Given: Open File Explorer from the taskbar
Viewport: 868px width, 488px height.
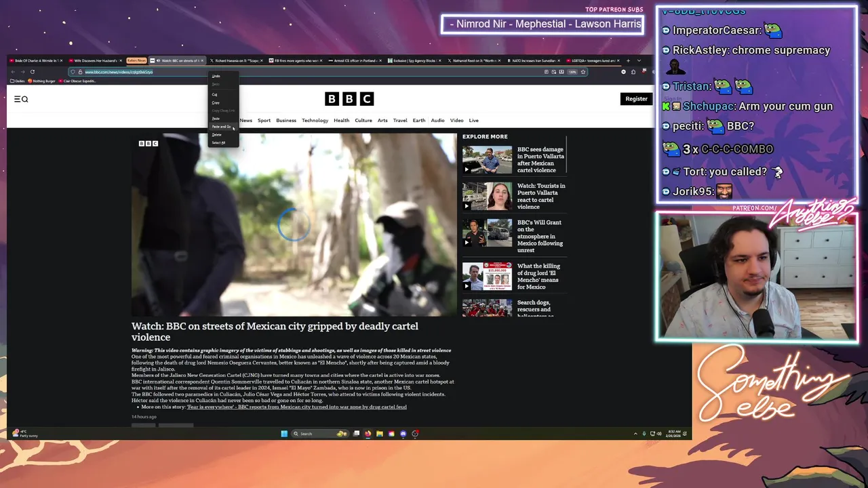Looking at the screenshot, I should [x=380, y=434].
